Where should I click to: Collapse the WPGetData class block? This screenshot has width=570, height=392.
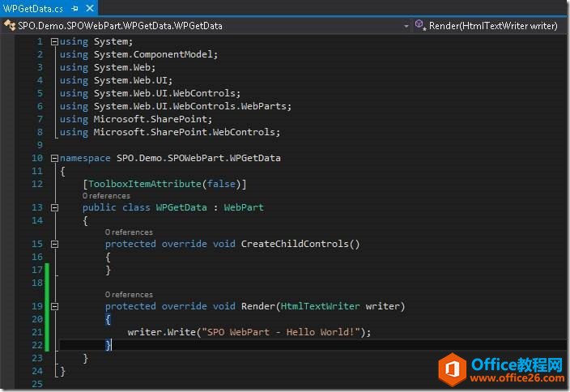coord(54,207)
